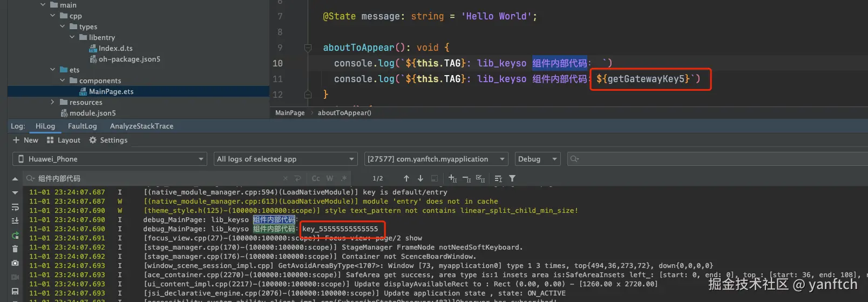Take a device screenshot with the camera icon

pyautogui.click(x=15, y=263)
